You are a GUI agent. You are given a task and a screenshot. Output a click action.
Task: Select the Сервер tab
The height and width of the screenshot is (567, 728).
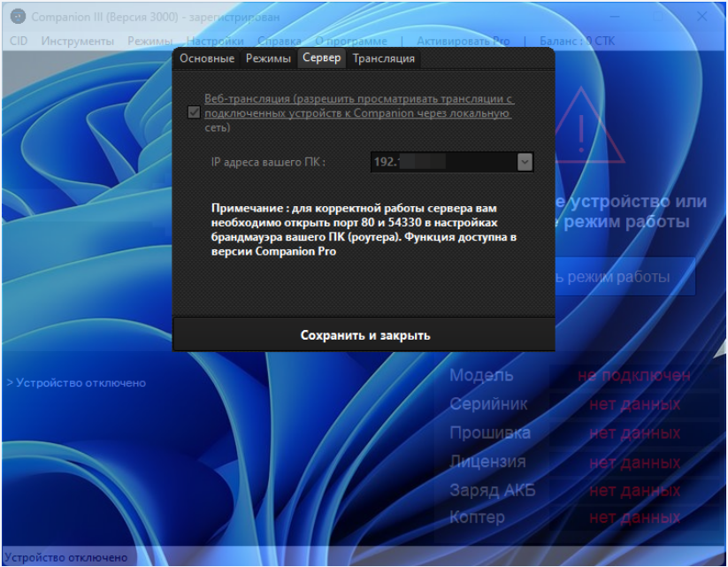click(321, 58)
